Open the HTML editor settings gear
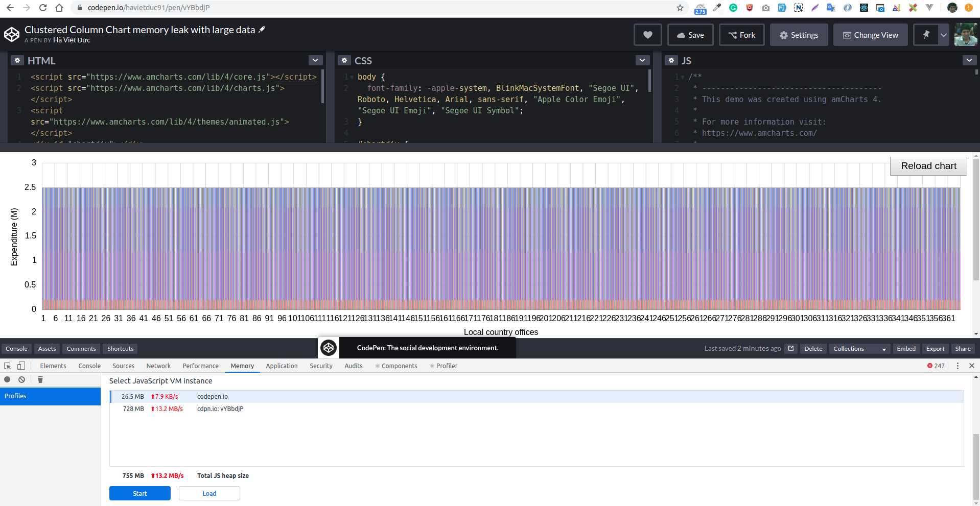 tap(17, 60)
